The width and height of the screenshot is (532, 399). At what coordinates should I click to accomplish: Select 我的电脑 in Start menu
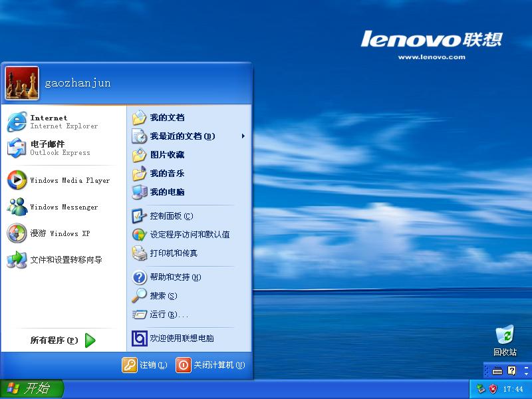pyautogui.click(x=166, y=192)
